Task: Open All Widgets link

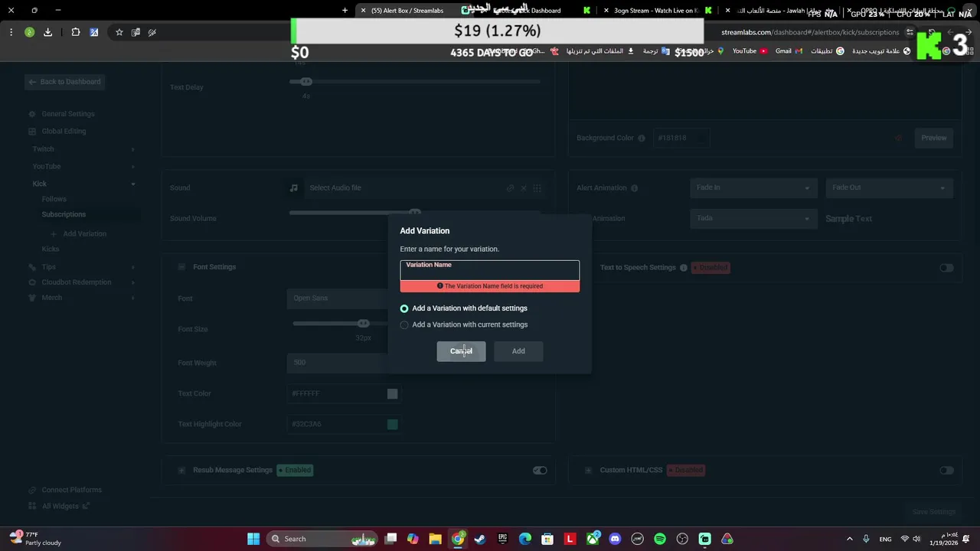Action: 59,507
